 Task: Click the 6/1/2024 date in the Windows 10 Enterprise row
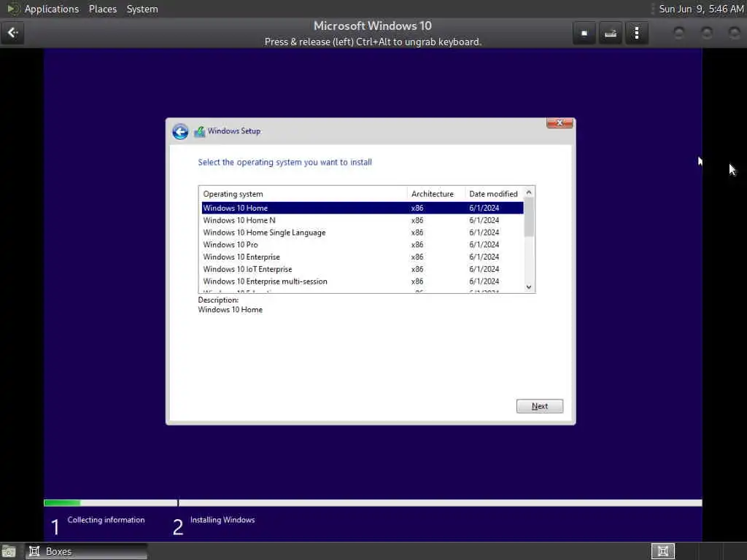484,257
